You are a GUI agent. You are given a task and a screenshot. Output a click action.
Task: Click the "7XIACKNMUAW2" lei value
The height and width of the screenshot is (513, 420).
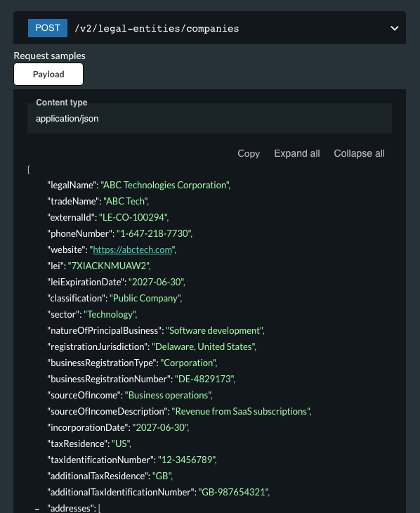click(109, 266)
